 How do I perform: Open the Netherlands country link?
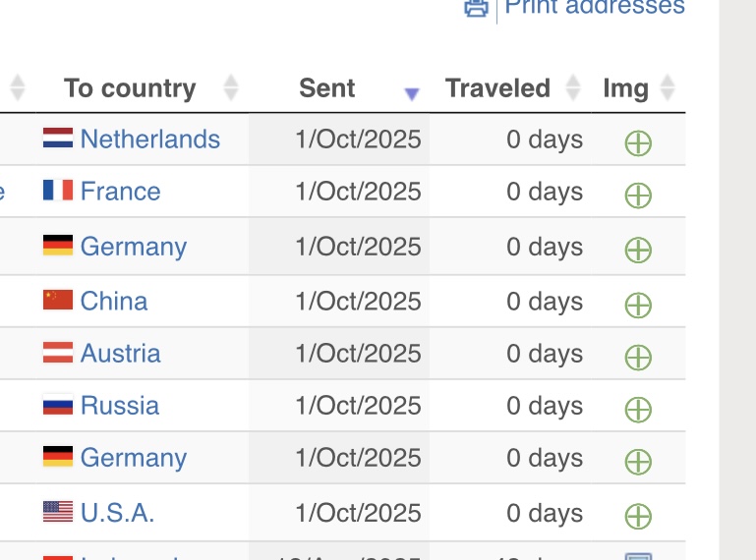coord(149,139)
